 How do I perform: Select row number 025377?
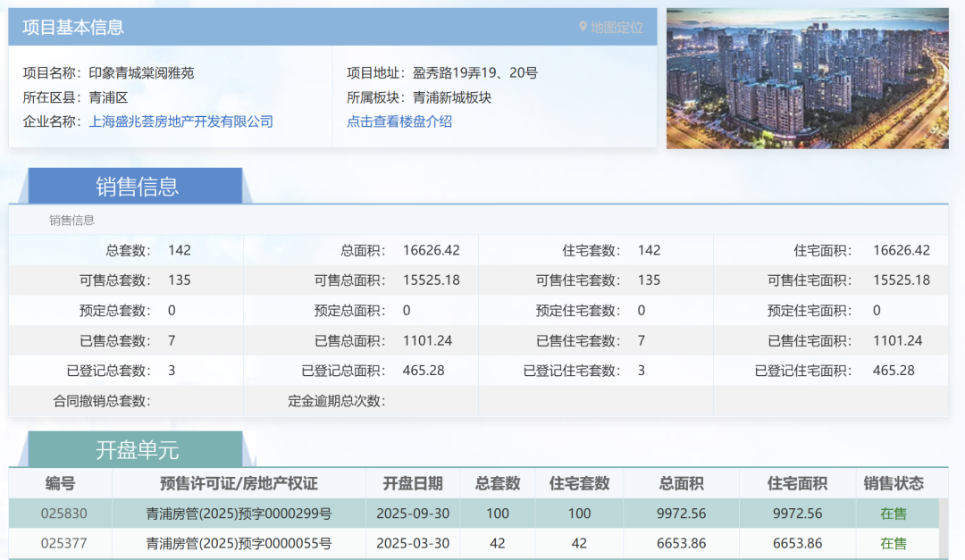pos(64,544)
